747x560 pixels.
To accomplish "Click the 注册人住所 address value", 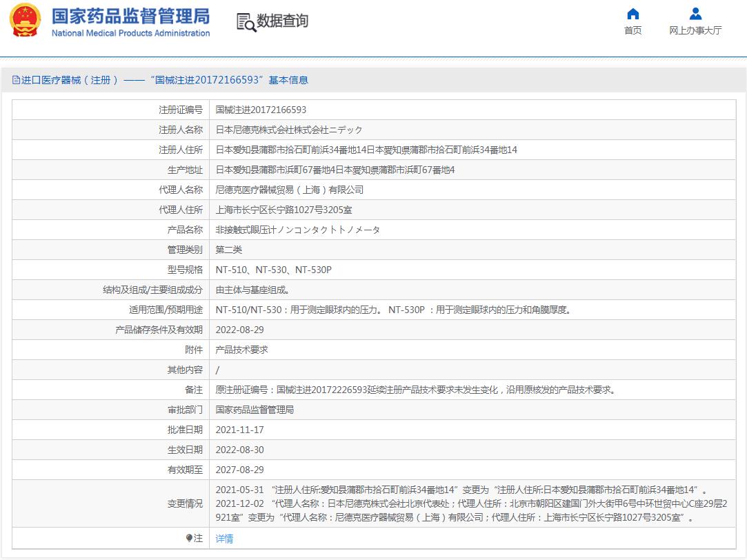I will tap(366, 150).
